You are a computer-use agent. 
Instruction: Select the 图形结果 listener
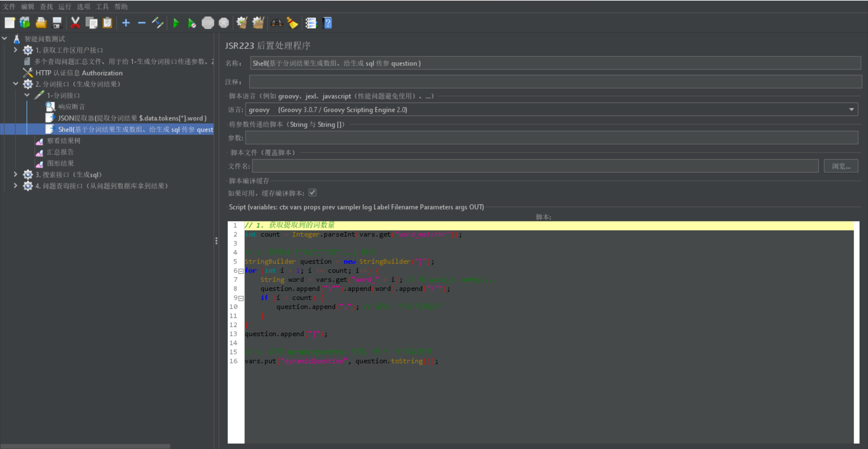[x=60, y=163]
